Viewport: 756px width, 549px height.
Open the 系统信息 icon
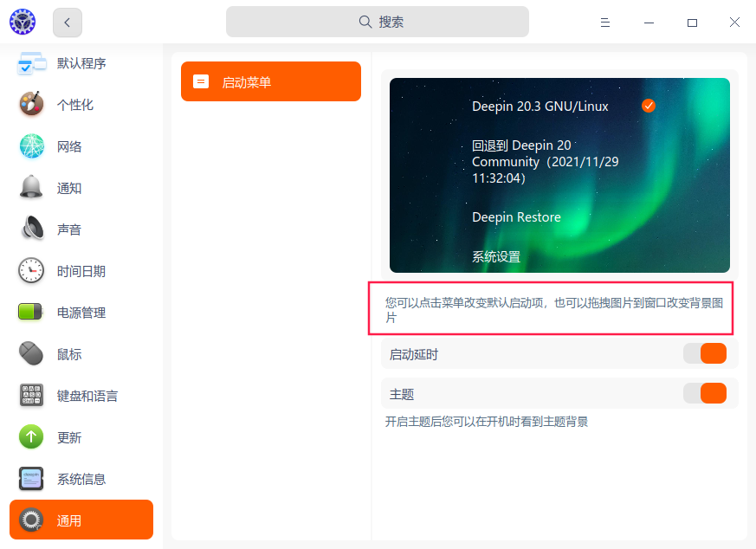click(31, 478)
